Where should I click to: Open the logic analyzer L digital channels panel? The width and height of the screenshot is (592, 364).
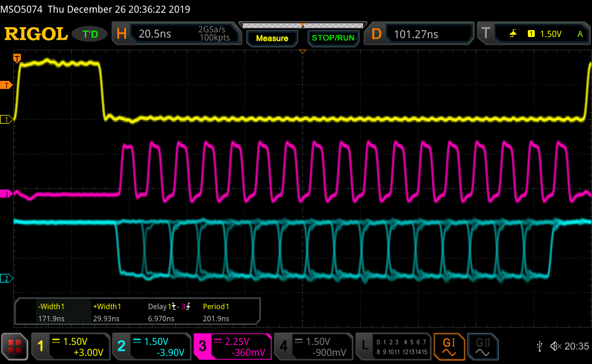pos(393,346)
